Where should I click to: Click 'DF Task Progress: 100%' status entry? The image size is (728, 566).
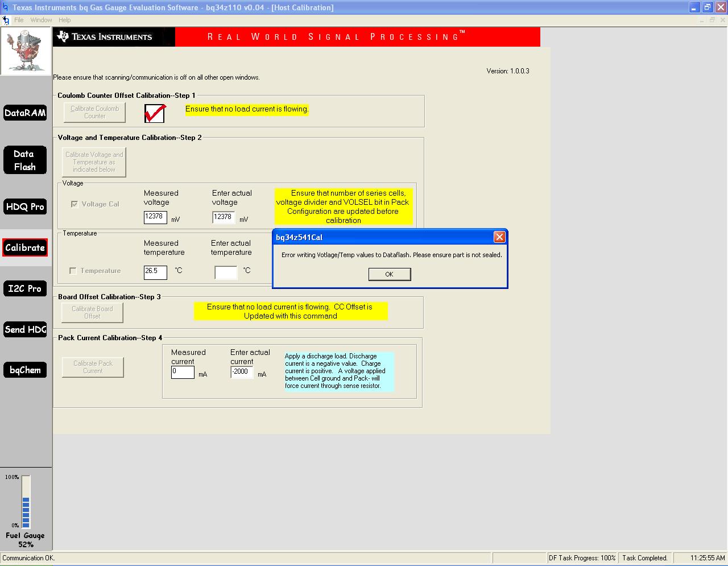pos(582,558)
